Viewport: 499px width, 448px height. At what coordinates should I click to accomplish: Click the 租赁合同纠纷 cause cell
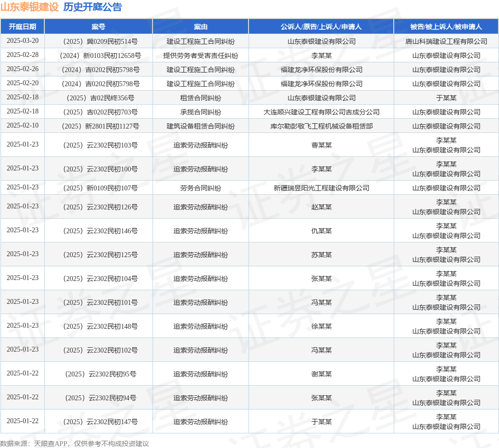tap(200, 98)
